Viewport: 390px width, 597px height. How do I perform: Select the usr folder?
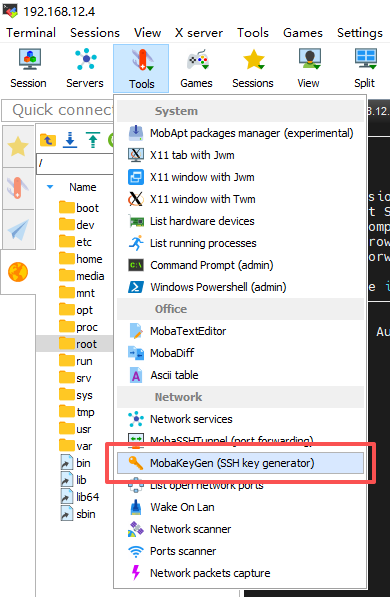[75, 429]
